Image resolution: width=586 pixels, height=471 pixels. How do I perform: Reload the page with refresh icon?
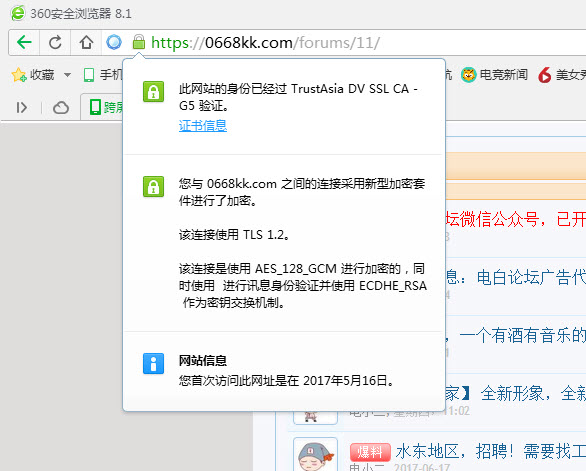click(x=55, y=42)
